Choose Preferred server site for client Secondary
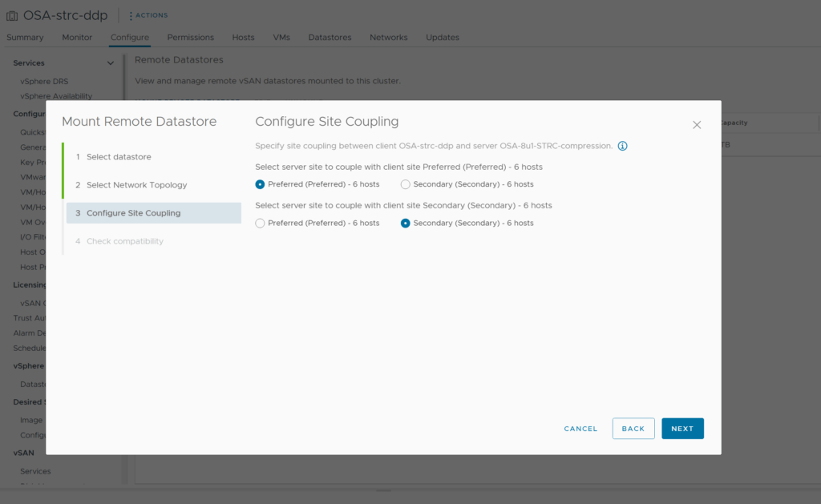 pos(260,224)
